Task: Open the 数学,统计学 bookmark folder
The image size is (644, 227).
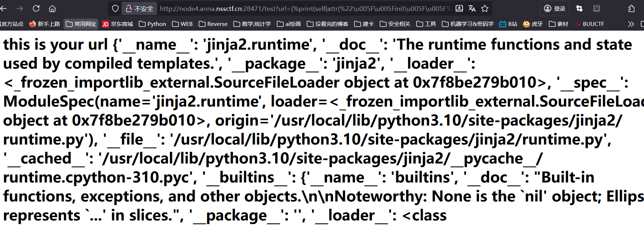Action: 252,24
